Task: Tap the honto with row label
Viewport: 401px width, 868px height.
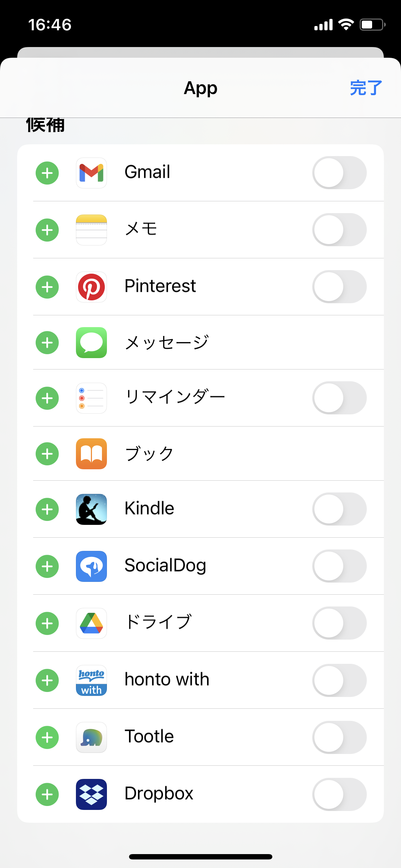Action: [x=167, y=680]
